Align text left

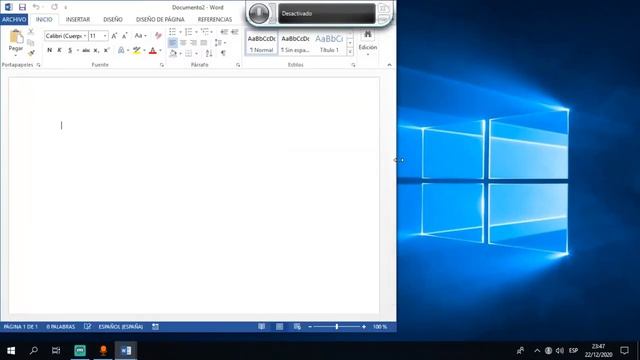[173, 42]
